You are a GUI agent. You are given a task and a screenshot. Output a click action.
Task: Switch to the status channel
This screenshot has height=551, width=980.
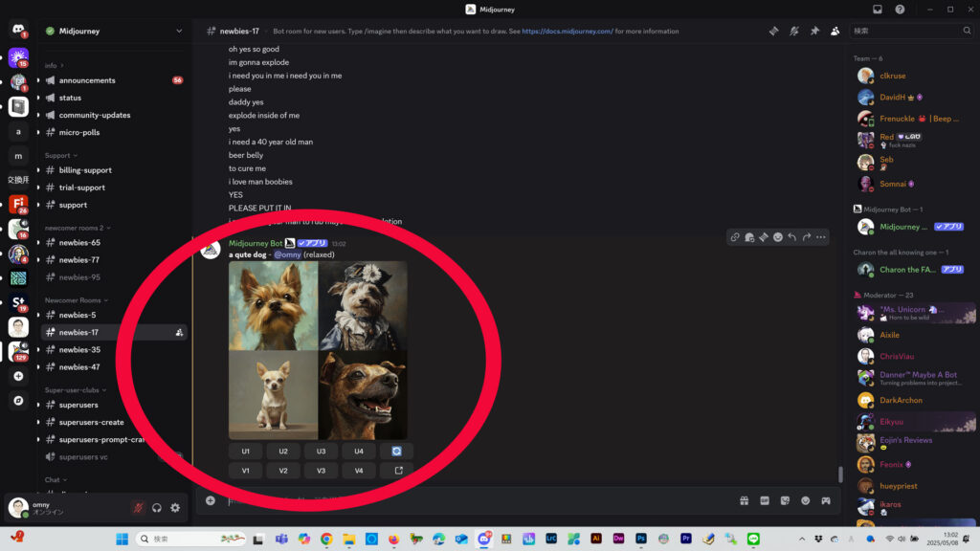(x=113, y=99)
